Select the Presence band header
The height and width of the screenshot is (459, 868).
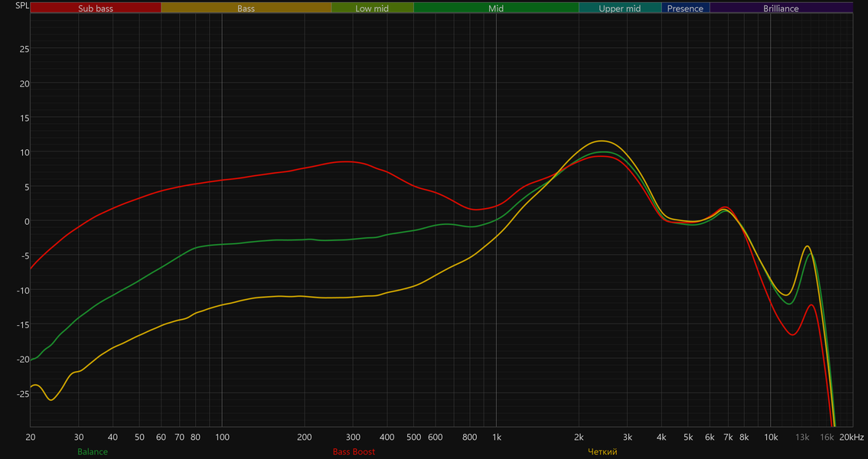tap(685, 8)
